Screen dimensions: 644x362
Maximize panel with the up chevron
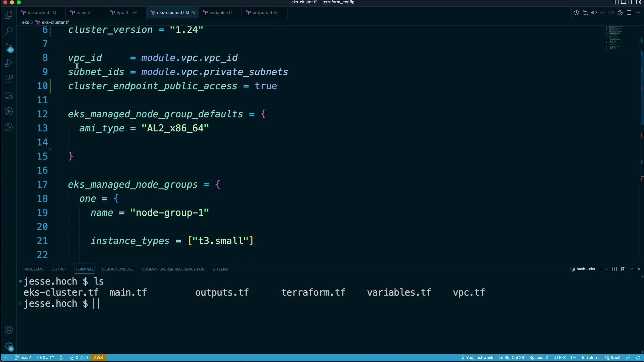coord(631,269)
